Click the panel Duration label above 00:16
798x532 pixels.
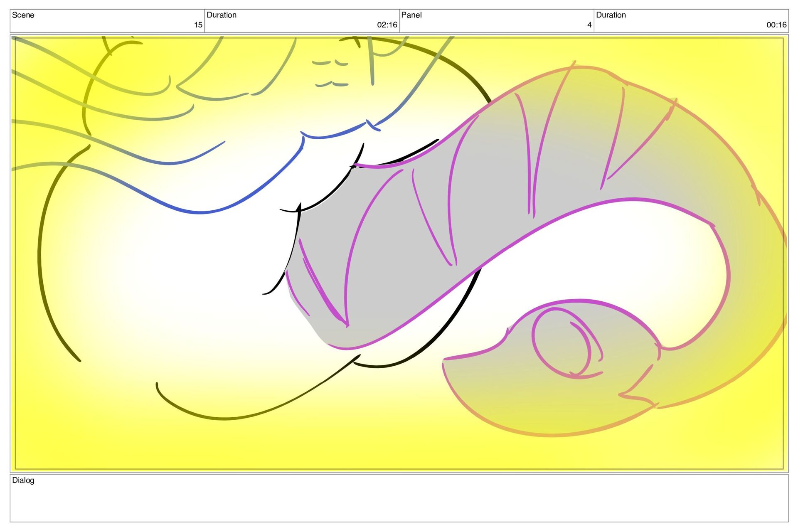[x=611, y=15]
